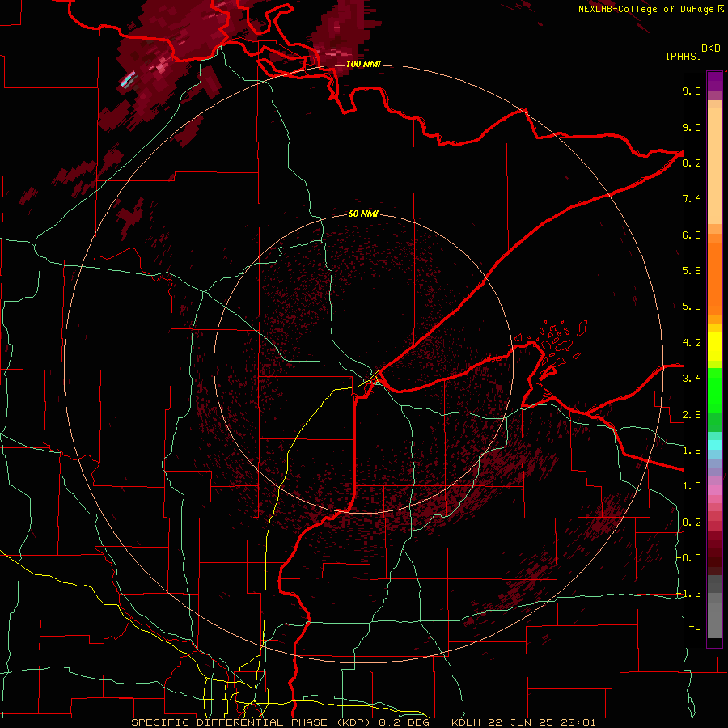Click the 5.8 value on the scale
728x728 pixels.
(692, 271)
